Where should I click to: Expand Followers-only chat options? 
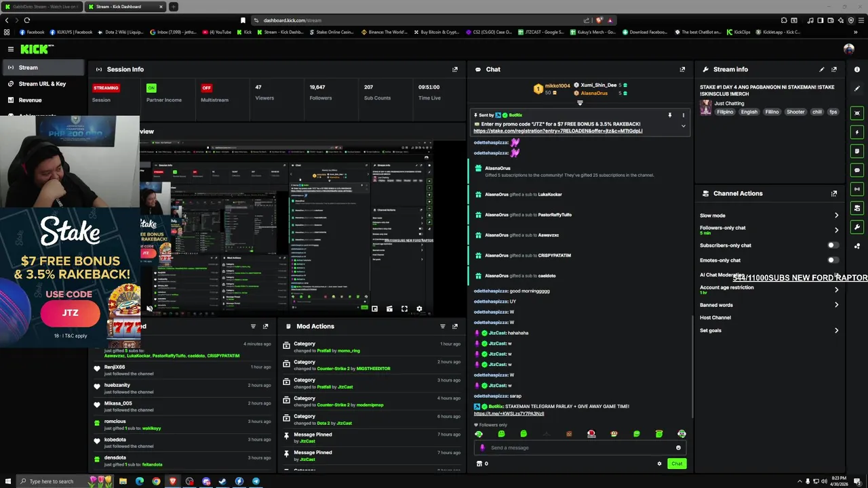[x=836, y=230]
